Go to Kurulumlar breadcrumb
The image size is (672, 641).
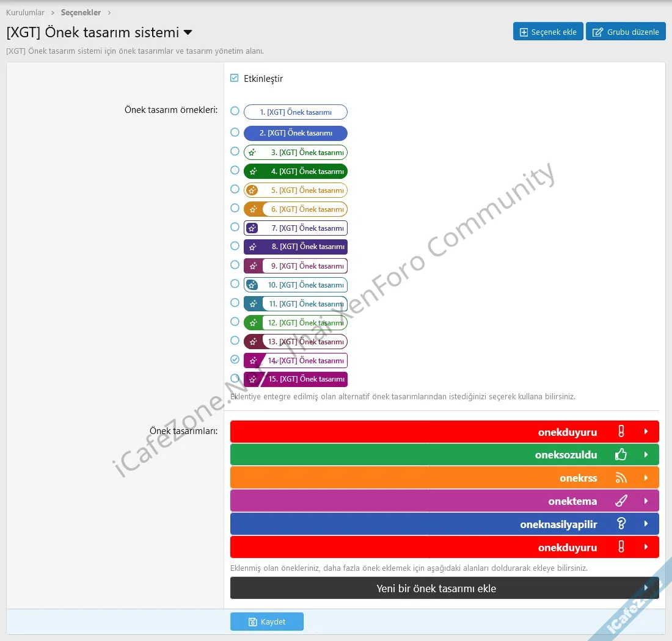[25, 12]
